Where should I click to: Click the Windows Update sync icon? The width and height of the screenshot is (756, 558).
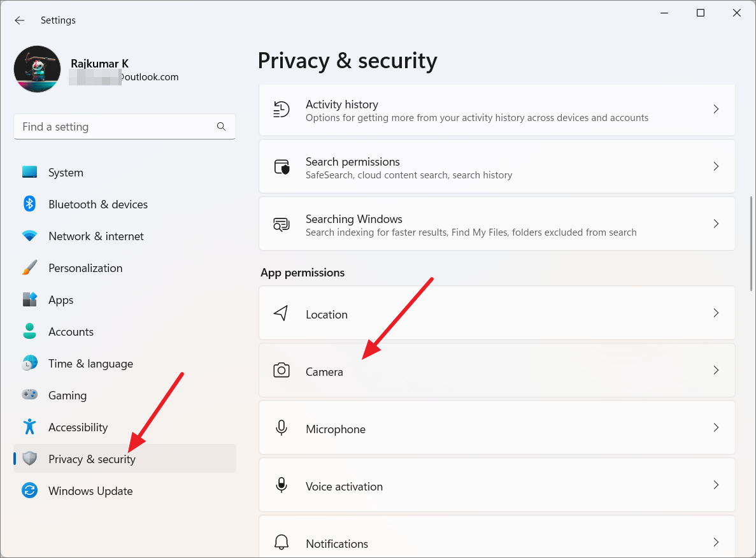tap(29, 491)
